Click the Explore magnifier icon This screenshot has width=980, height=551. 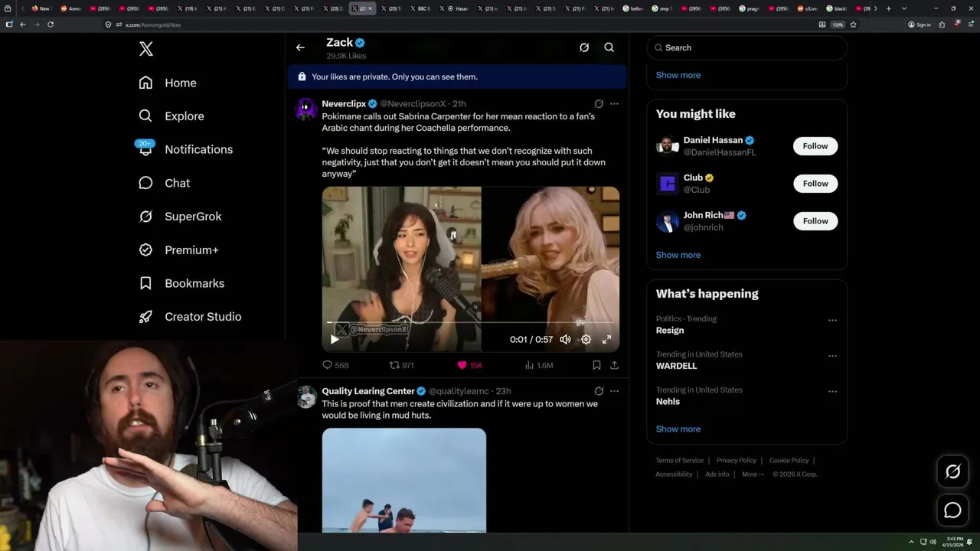(x=145, y=116)
